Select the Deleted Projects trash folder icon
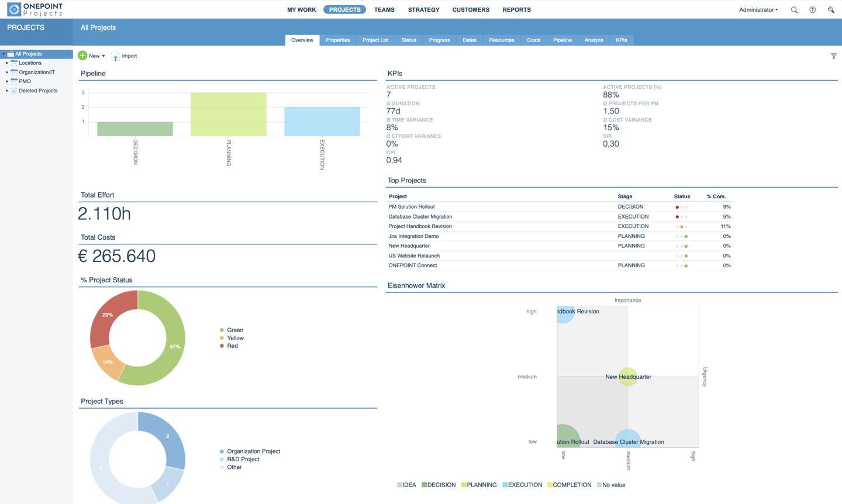The width and height of the screenshot is (842, 504). tap(14, 91)
